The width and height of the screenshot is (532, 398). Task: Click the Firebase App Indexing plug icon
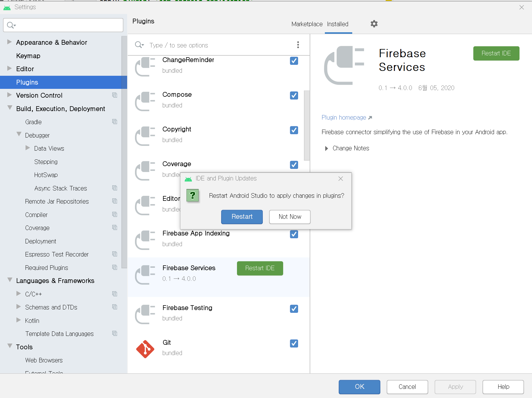click(145, 240)
